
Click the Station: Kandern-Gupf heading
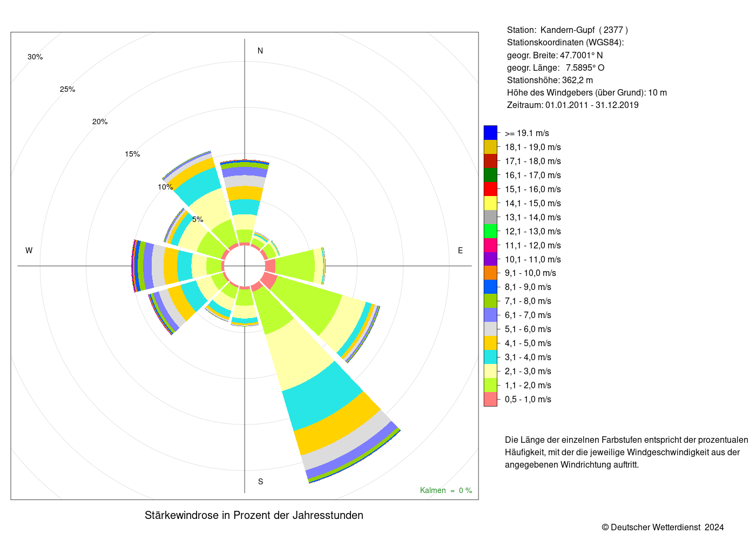pos(568,30)
